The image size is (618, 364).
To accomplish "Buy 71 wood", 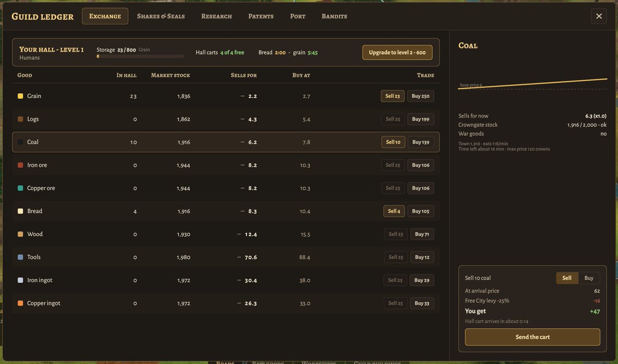I will click(422, 234).
